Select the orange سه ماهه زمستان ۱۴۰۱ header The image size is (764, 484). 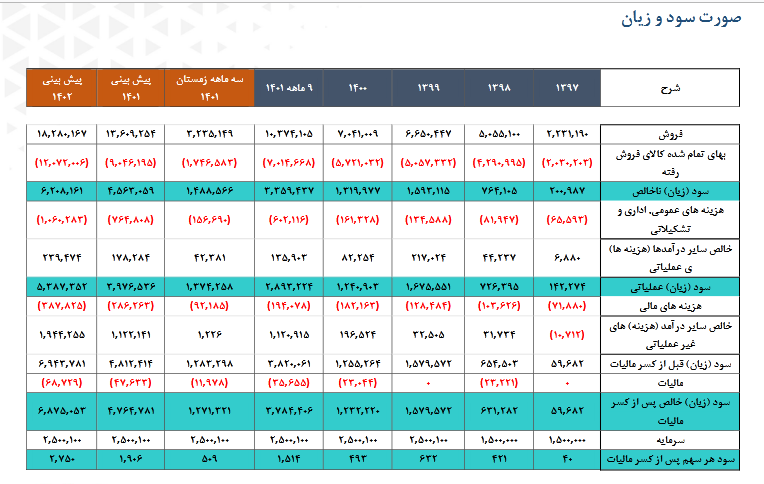[209, 88]
